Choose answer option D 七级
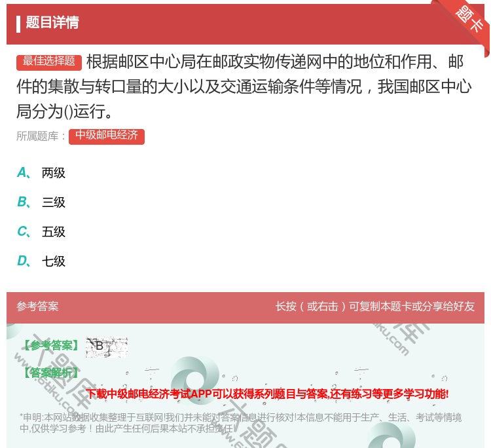Screen dimensions: 491x448 41,261
